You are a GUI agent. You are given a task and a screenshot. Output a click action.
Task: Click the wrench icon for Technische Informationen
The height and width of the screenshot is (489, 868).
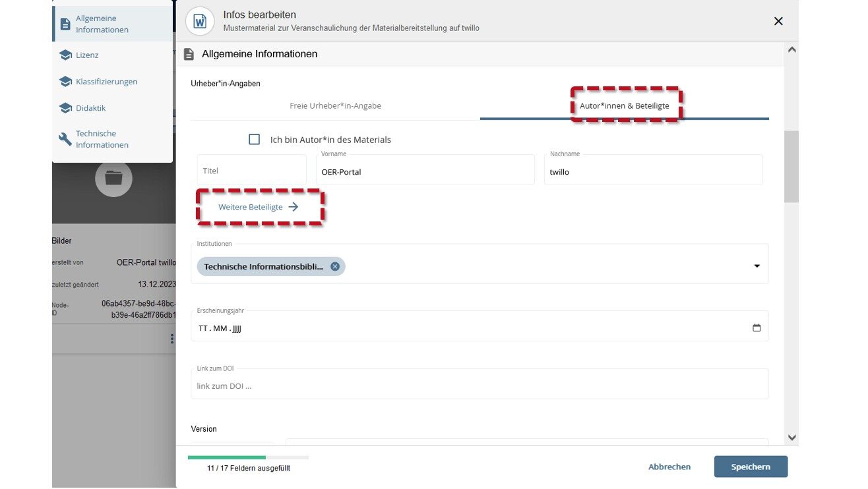click(x=65, y=139)
